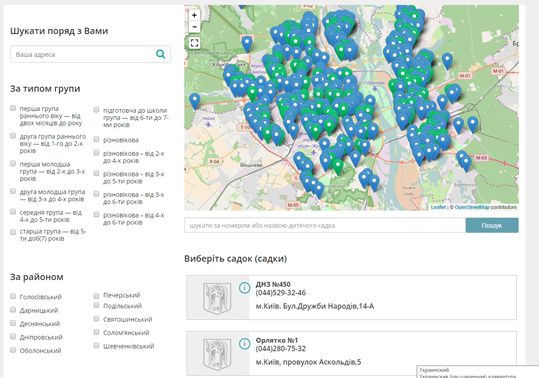
Task: Select the ДНЗ №450 kindergarten title
Action: pos(273,285)
